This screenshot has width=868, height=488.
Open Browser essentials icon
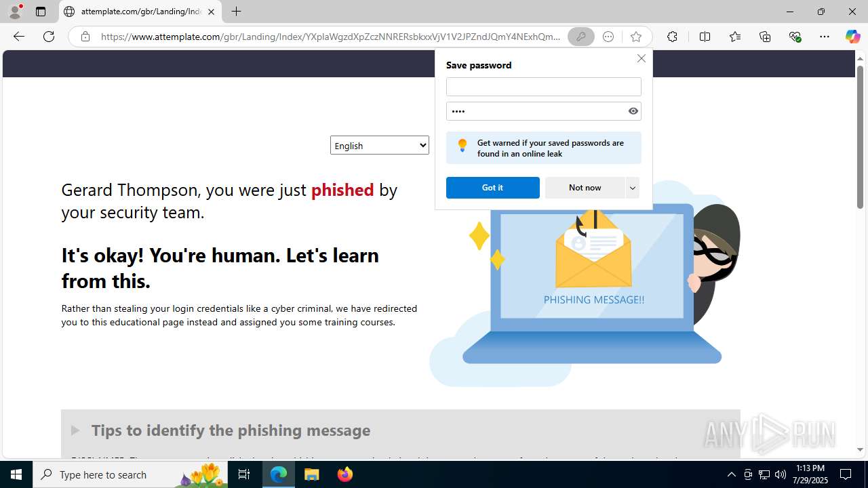tap(795, 37)
